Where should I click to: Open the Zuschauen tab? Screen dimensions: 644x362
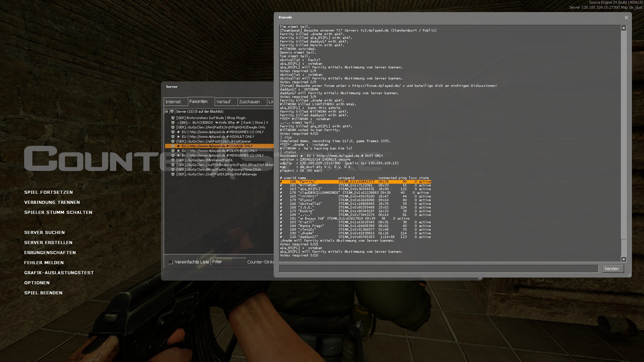click(252, 102)
